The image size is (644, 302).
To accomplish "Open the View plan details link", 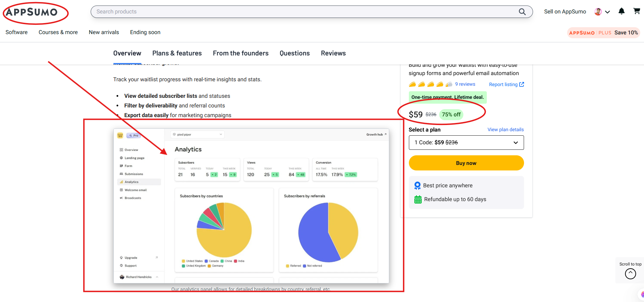I will [505, 129].
